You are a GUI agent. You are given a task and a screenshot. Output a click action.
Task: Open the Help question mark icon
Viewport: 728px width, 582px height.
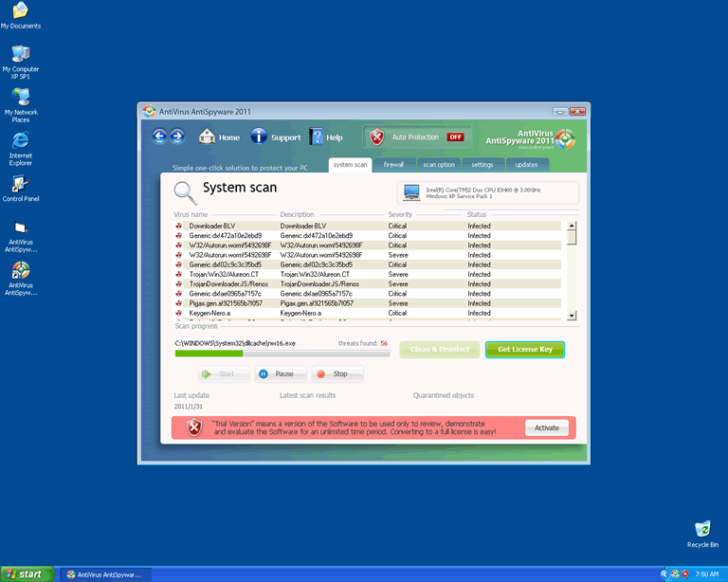tap(316, 137)
